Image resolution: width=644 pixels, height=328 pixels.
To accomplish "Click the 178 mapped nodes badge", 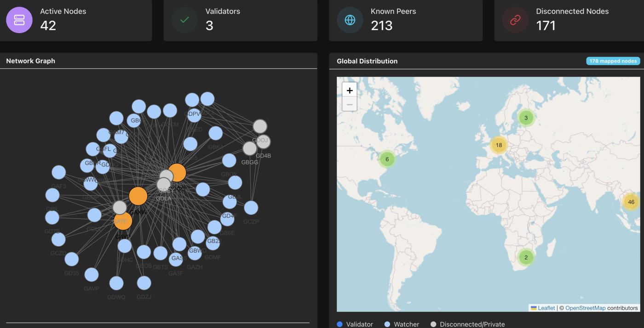I will [x=613, y=61].
